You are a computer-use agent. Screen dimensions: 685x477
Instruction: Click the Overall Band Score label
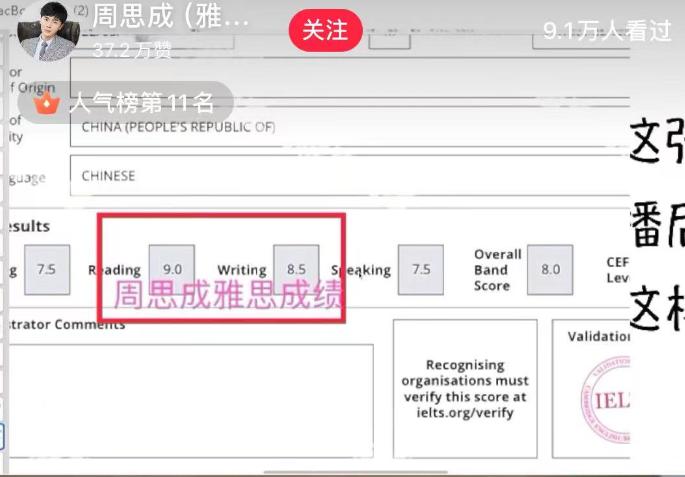pyautogui.click(x=498, y=270)
